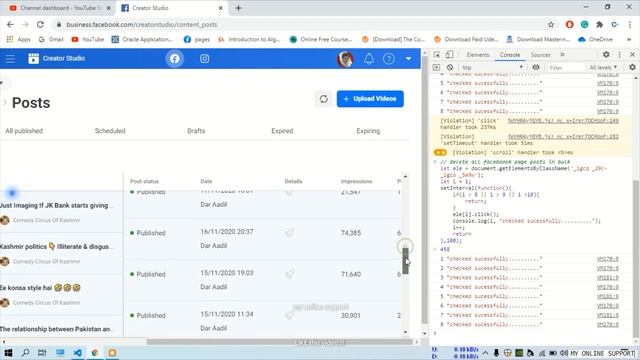The width and height of the screenshot is (640, 360).
Task: Bookmark this page with the star icon
Action: 551,24
